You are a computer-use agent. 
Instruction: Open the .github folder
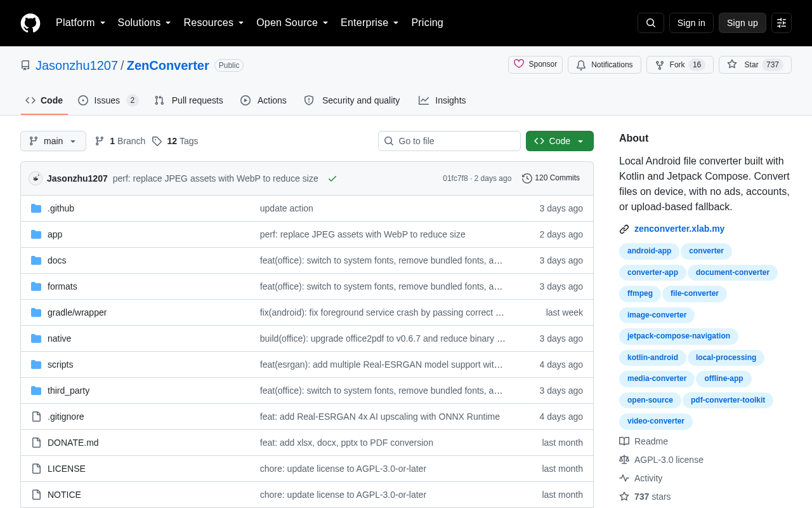point(61,208)
